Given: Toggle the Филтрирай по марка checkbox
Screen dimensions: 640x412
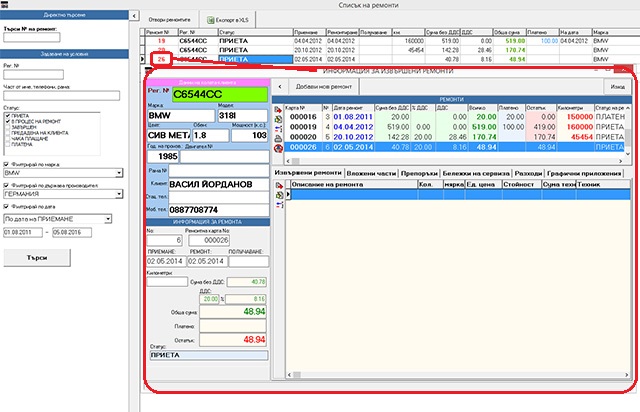Looking at the screenshot, I should (6, 164).
